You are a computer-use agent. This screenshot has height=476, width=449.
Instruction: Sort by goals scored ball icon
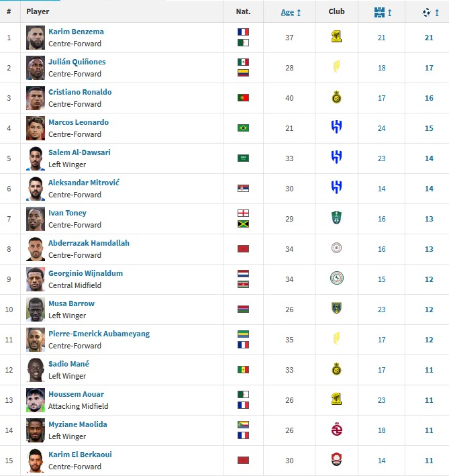coord(430,13)
